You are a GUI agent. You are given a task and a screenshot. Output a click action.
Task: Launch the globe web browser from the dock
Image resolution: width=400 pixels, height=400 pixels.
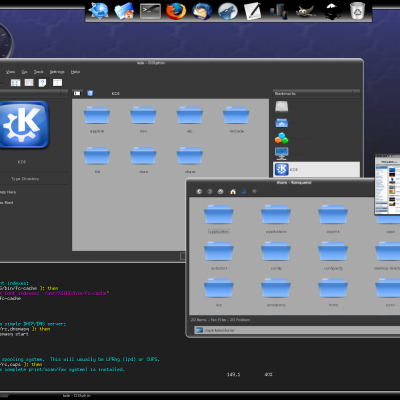tap(99, 11)
